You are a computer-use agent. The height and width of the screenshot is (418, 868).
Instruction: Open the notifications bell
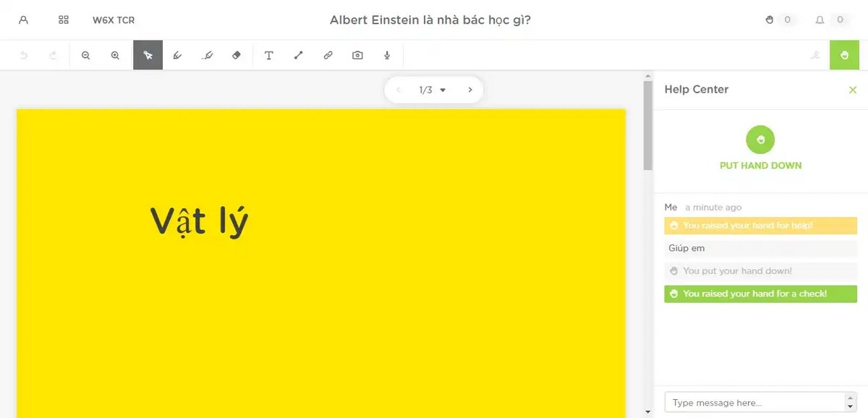coord(820,20)
